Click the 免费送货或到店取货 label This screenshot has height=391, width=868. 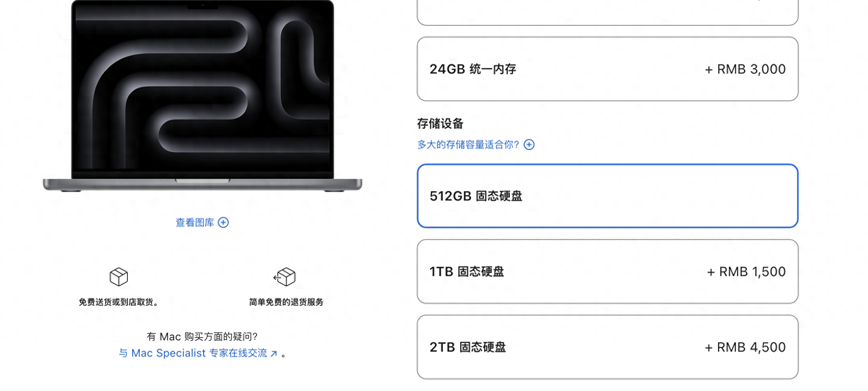(118, 302)
